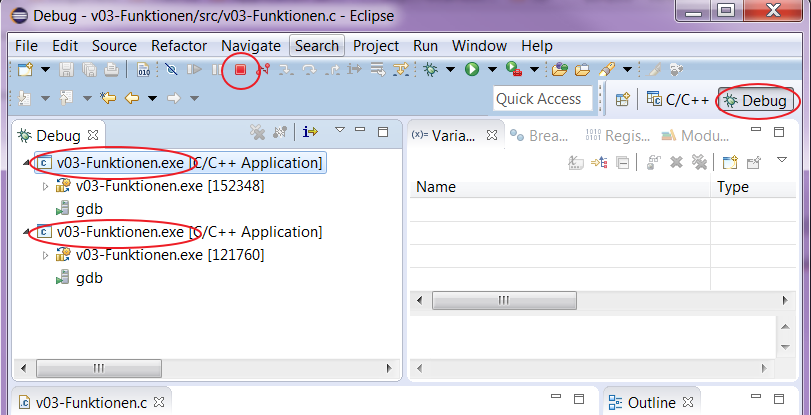
Task: Click Last Edit Location arrow icon
Action: [108, 98]
